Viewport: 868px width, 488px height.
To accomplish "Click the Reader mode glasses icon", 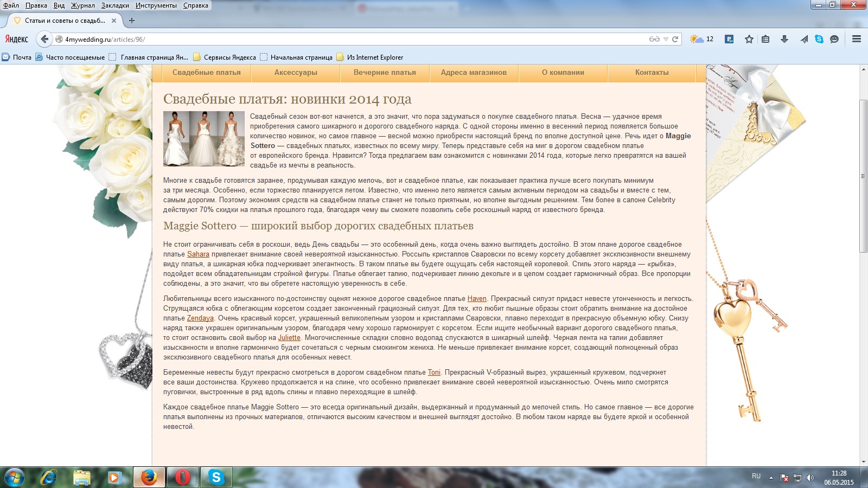I will (654, 39).
